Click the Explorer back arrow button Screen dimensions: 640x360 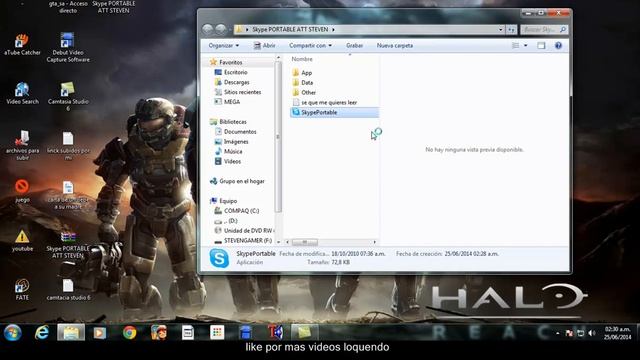click(x=207, y=29)
